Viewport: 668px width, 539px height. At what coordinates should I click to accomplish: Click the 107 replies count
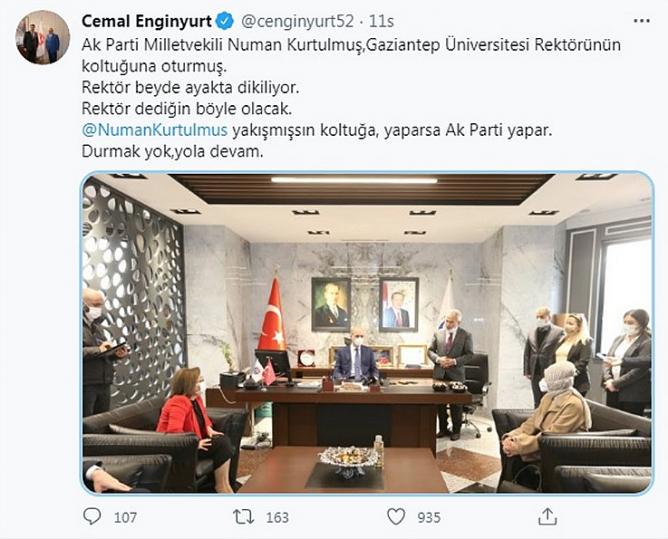[125, 517]
